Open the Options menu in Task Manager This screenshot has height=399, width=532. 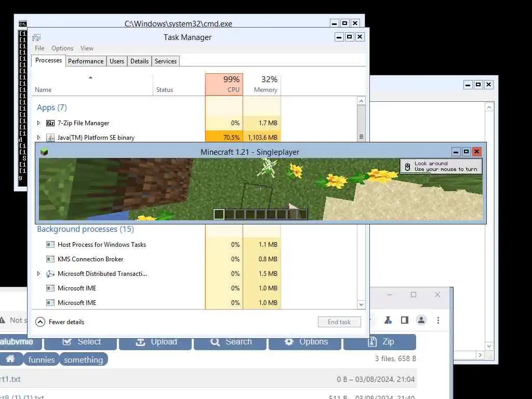click(x=62, y=48)
